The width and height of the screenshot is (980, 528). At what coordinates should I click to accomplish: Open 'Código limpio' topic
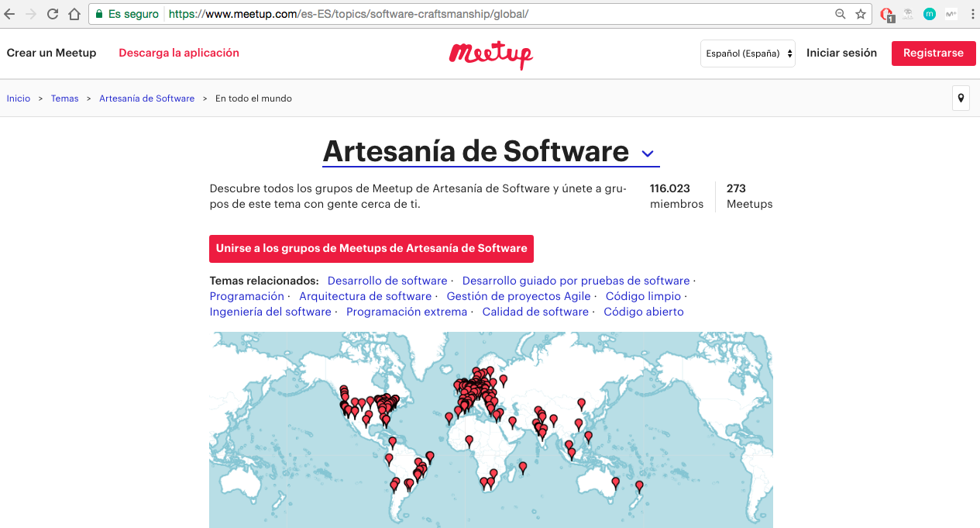pyautogui.click(x=643, y=296)
